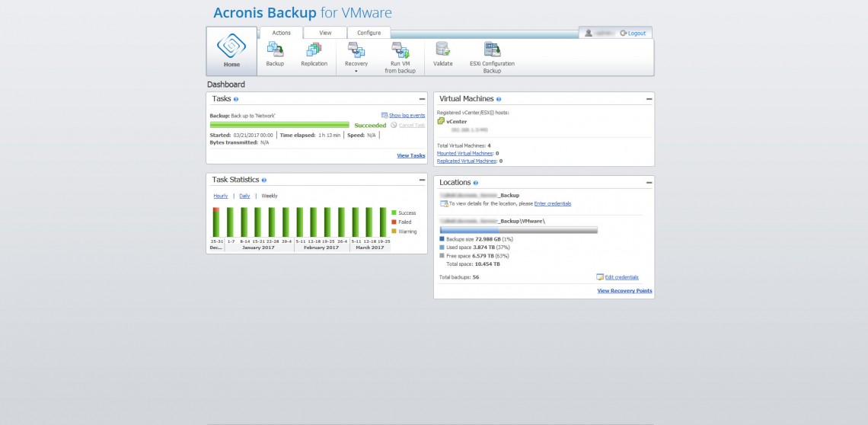
Task: Open the Home dashboard button
Action: (231, 51)
